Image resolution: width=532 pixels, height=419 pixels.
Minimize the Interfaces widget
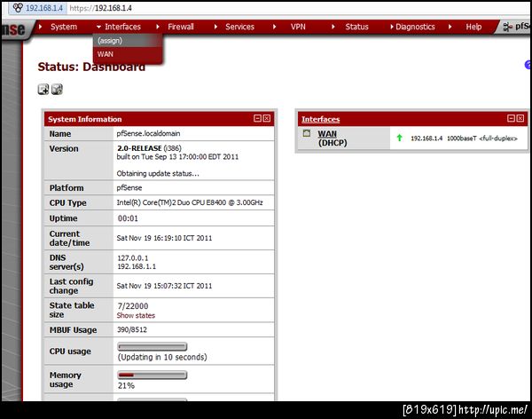tap(511, 118)
